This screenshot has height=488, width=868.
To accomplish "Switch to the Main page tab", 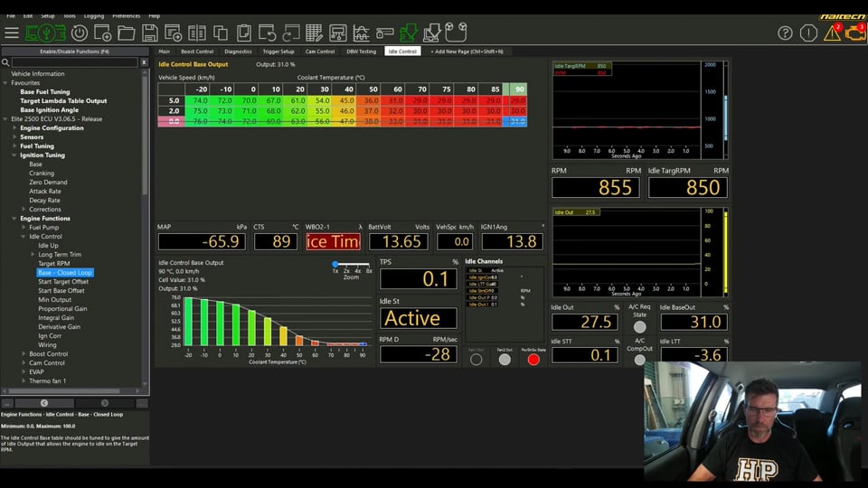I will click(165, 52).
